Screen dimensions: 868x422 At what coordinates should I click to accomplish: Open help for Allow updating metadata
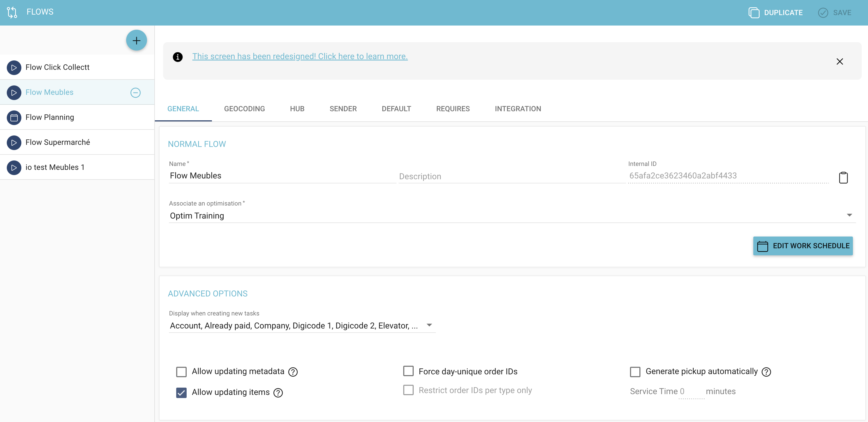(x=293, y=372)
